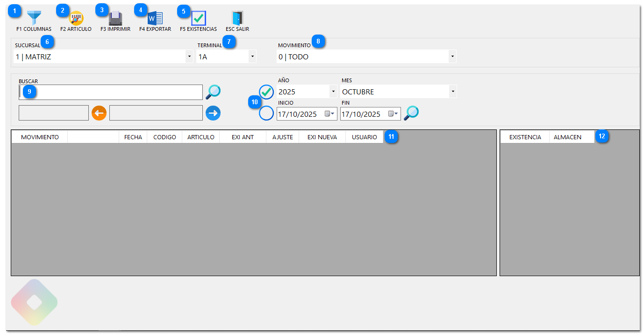This screenshot has width=644, height=335.
Task: Click the blue right arrow button
Action: pyautogui.click(x=213, y=113)
